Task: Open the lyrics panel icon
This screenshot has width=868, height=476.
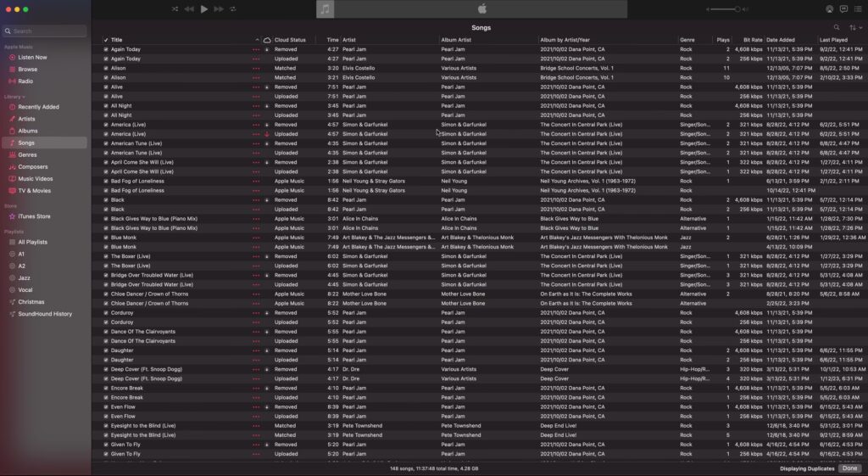Action: [x=843, y=9]
